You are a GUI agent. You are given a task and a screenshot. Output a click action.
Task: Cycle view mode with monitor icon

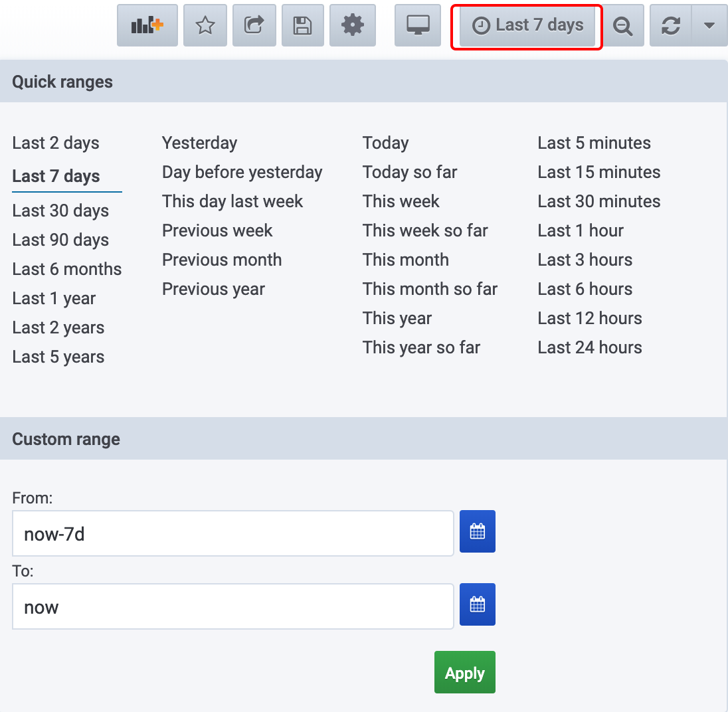coord(418,26)
